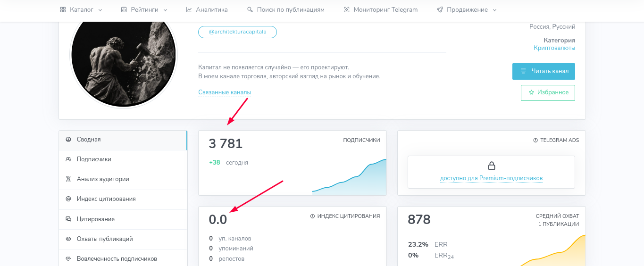The image size is (644, 266).
Task: Open the Рейтинги menu
Action: pyautogui.click(x=144, y=9)
